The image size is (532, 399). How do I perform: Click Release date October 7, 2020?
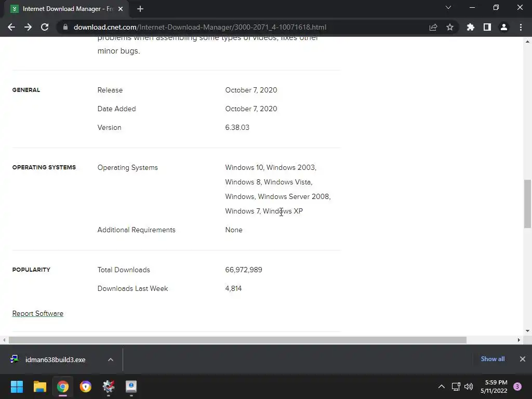point(251,90)
